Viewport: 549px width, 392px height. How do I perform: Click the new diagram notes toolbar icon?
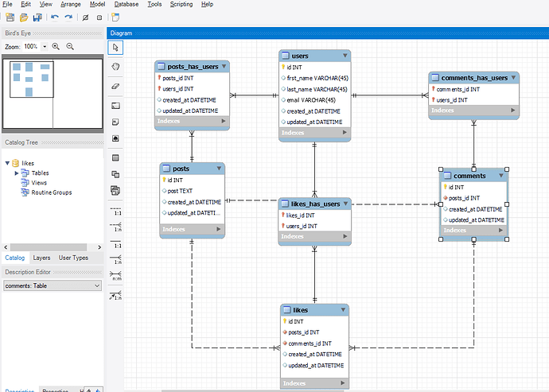click(x=115, y=17)
